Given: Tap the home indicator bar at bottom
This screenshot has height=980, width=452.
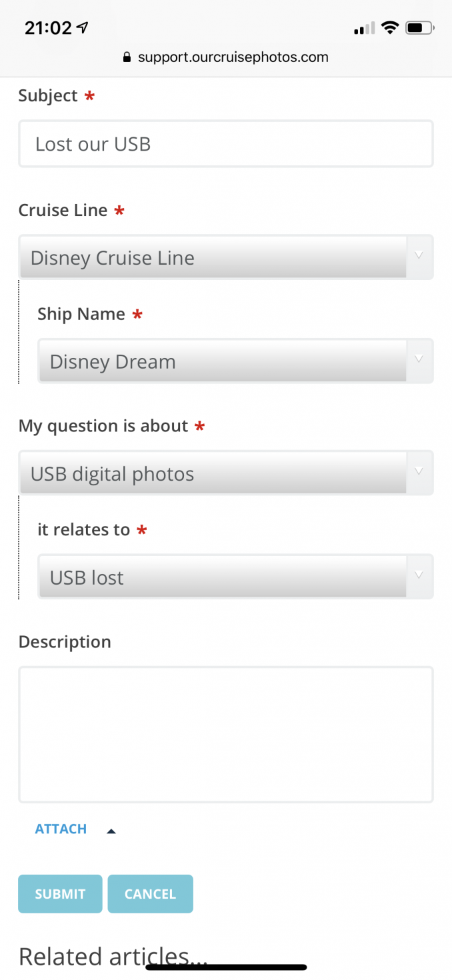Looking at the screenshot, I should (226, 967).
